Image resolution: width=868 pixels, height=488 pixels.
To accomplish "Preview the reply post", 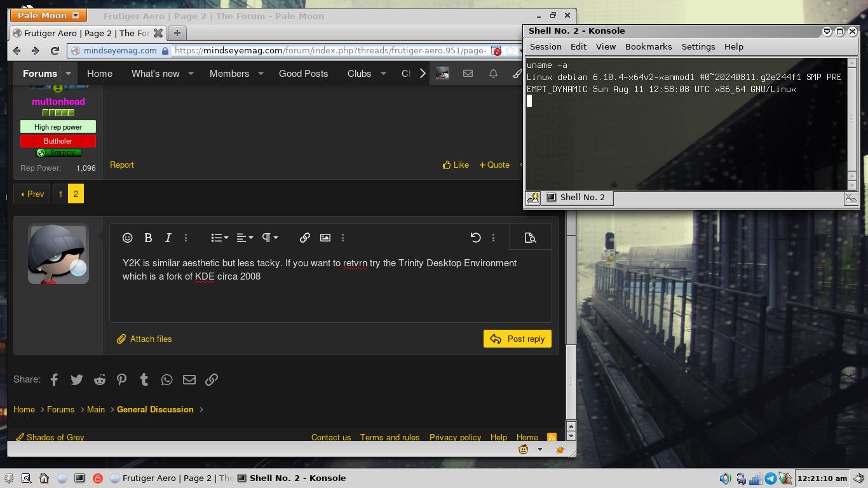I will [x=530, y=238].
